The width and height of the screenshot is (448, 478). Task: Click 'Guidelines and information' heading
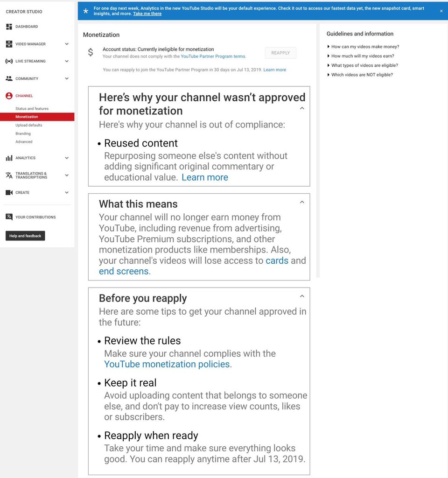tap(360, 34)
